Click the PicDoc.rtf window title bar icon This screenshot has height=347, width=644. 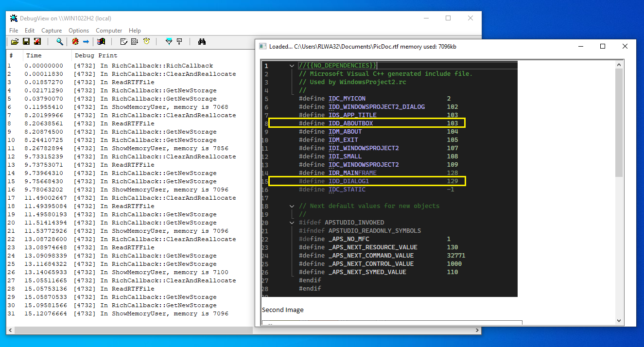[x=262, y=47]
